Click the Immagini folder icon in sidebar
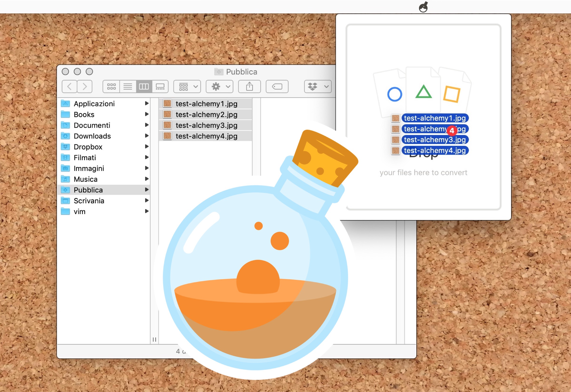 pyautogui.click(x=65, y=168)
